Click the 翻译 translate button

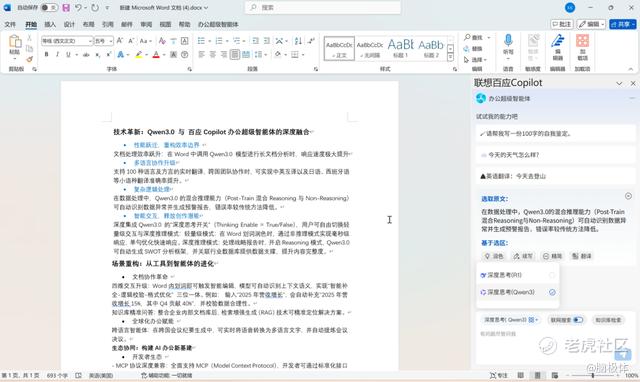(x=582, y=256)
